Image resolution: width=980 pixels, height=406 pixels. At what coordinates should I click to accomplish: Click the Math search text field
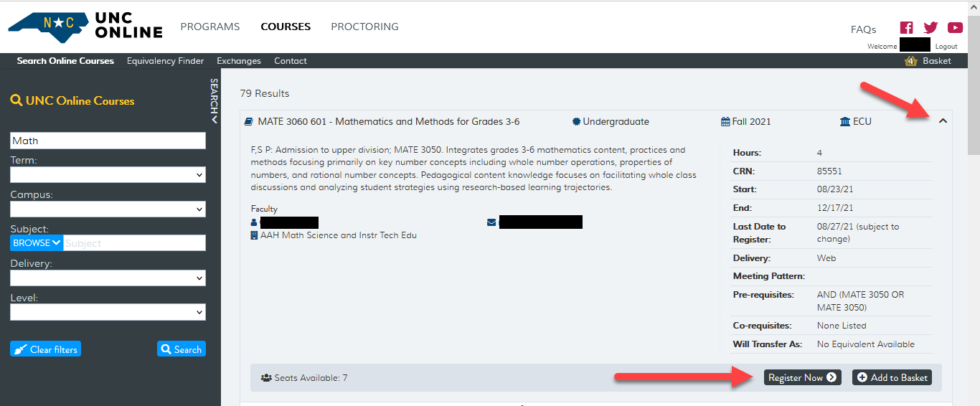coord(108,141)
